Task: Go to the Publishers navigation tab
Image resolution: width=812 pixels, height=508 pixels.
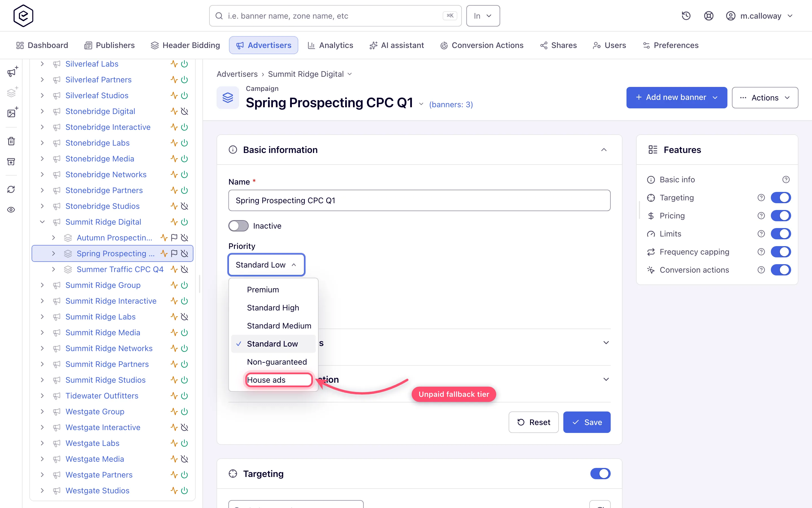Action: [109, 45]
